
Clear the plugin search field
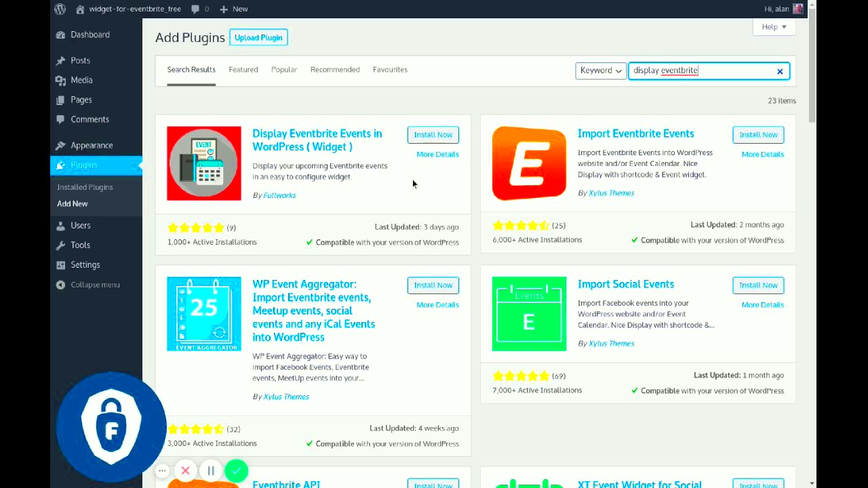click(x=780, y=71)
